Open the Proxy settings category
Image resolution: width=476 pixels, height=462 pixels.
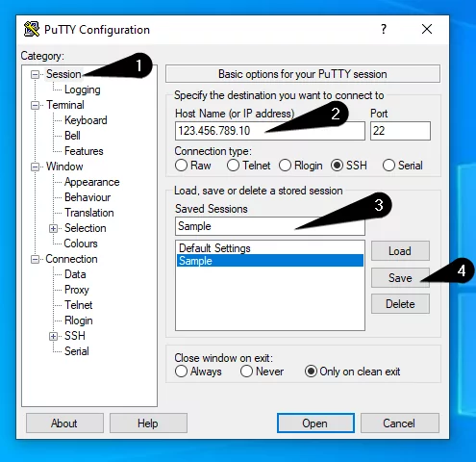click(77, 290)
